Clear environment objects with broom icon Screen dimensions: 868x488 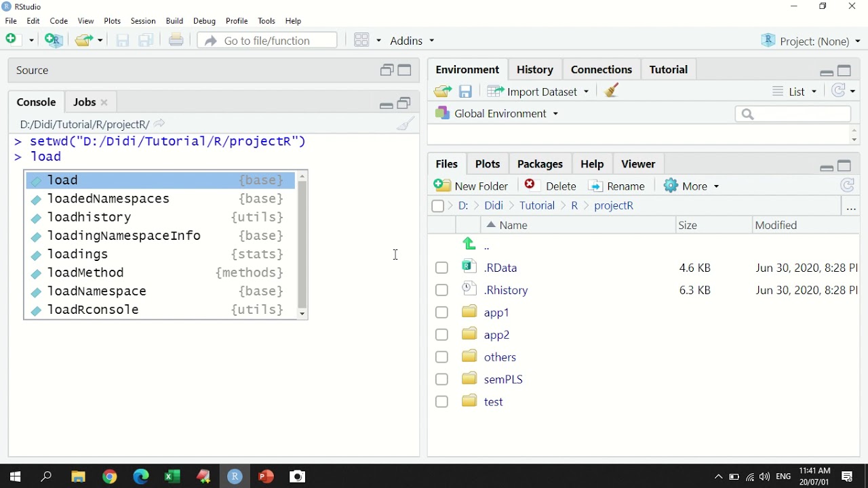(x=612, y=91)
